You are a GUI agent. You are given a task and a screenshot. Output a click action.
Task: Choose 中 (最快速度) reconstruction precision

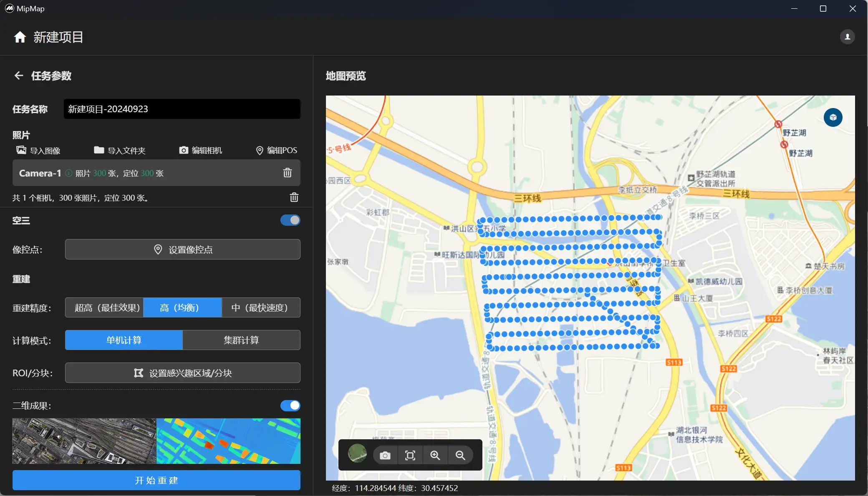(x=261, y=308)
